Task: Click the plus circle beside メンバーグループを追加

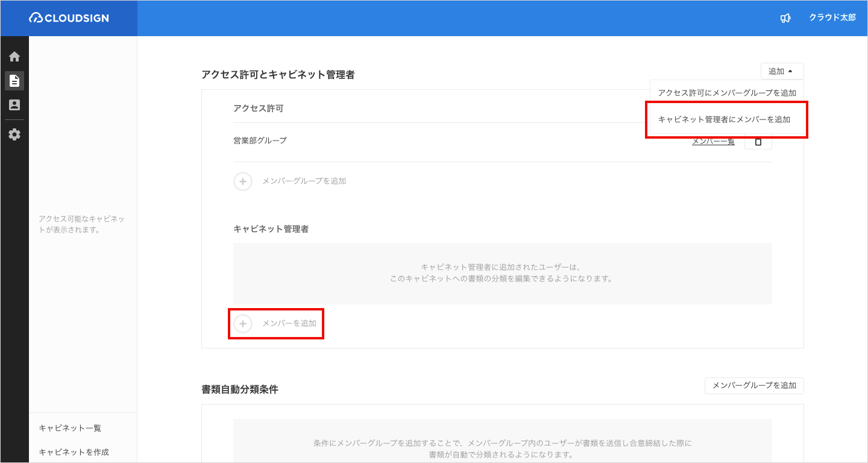Action: pos(243,181)
